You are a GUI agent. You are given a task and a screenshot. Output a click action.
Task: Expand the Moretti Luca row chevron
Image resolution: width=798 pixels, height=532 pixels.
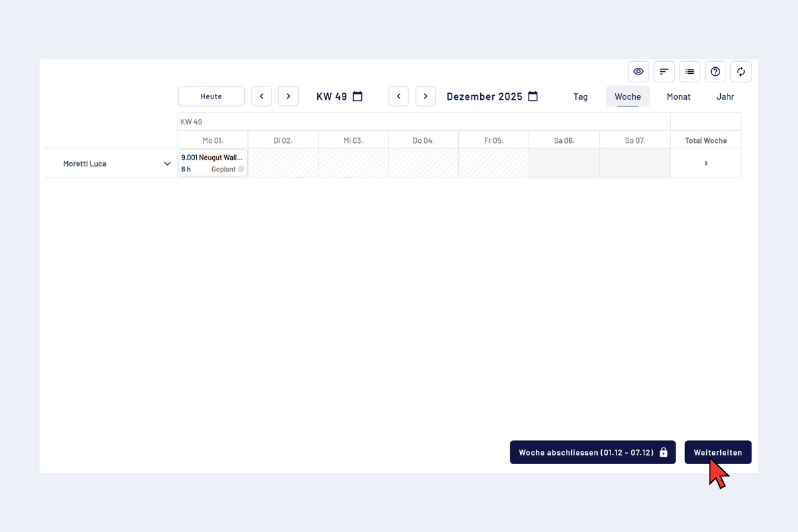168,164
